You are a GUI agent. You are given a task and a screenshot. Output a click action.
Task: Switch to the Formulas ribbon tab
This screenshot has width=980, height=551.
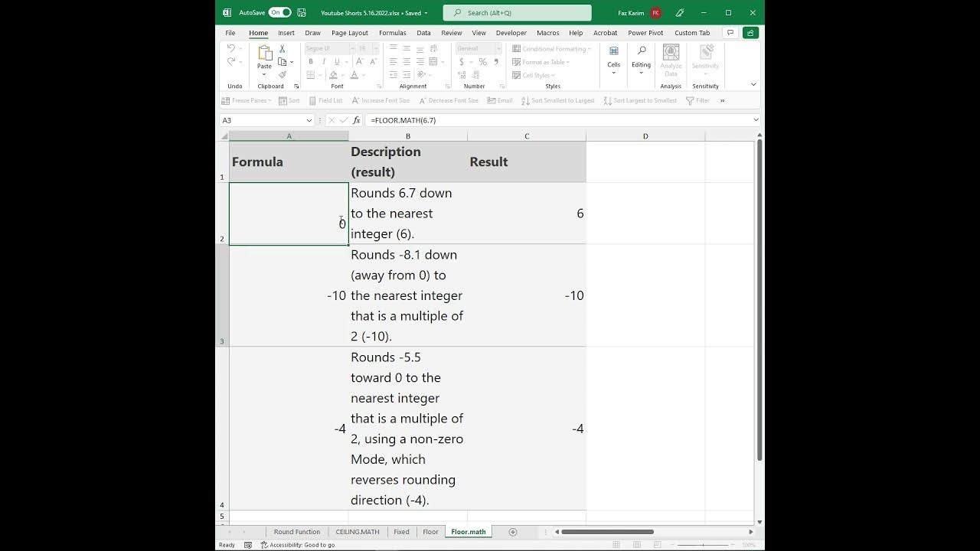393,33
